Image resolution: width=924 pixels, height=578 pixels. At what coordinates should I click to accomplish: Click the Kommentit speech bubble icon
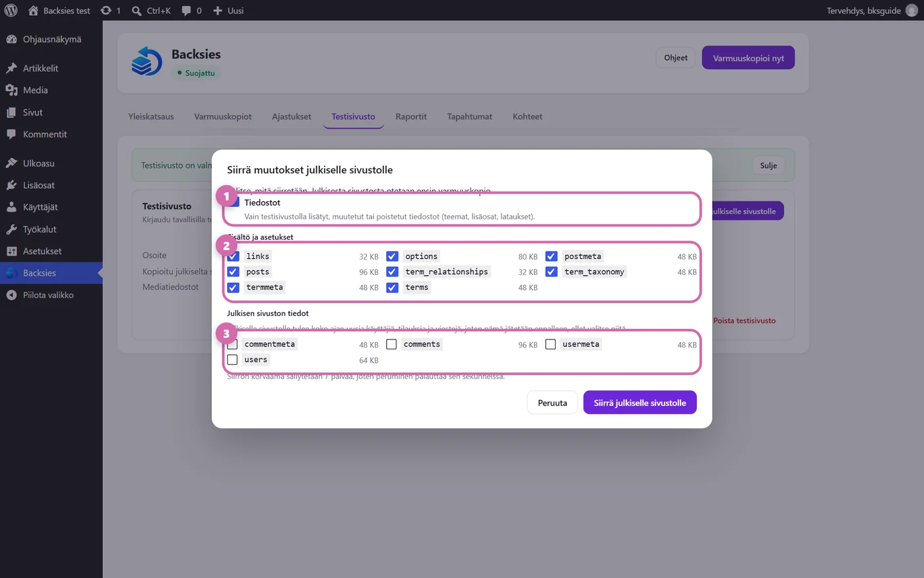pos(11,134)
